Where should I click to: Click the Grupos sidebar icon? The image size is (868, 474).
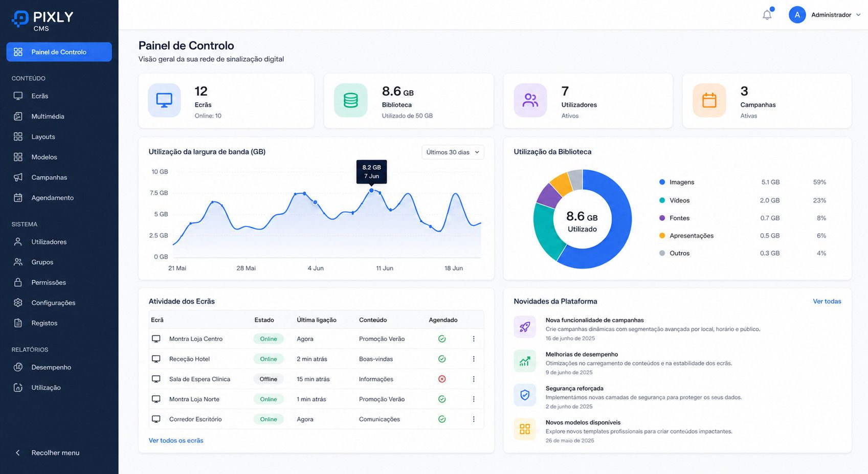coord(18,262)
